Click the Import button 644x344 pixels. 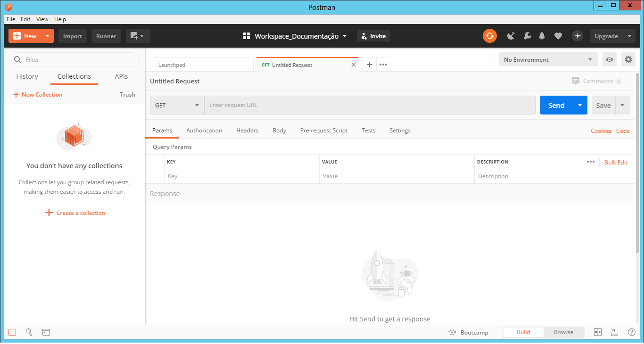point(73,36)
